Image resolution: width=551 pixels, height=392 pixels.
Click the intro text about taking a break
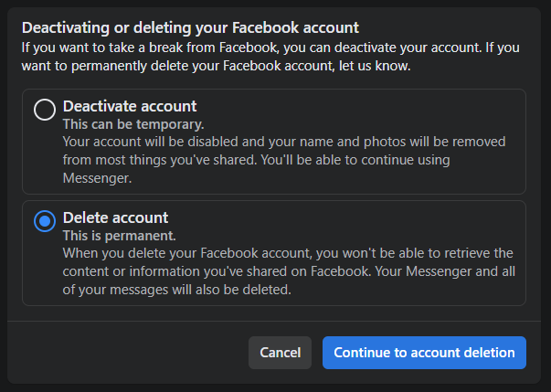click(270, 57)
